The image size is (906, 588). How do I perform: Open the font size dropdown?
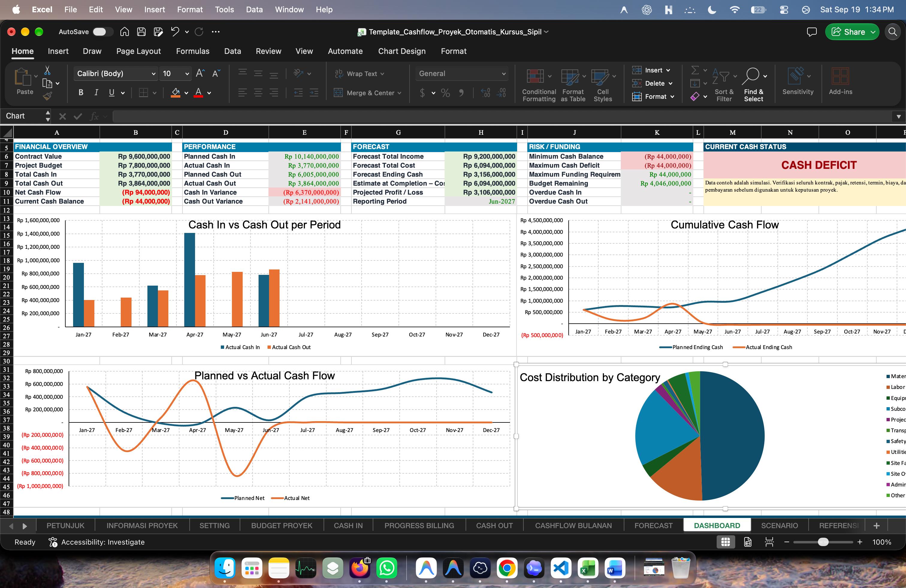(x=187, y=74)
